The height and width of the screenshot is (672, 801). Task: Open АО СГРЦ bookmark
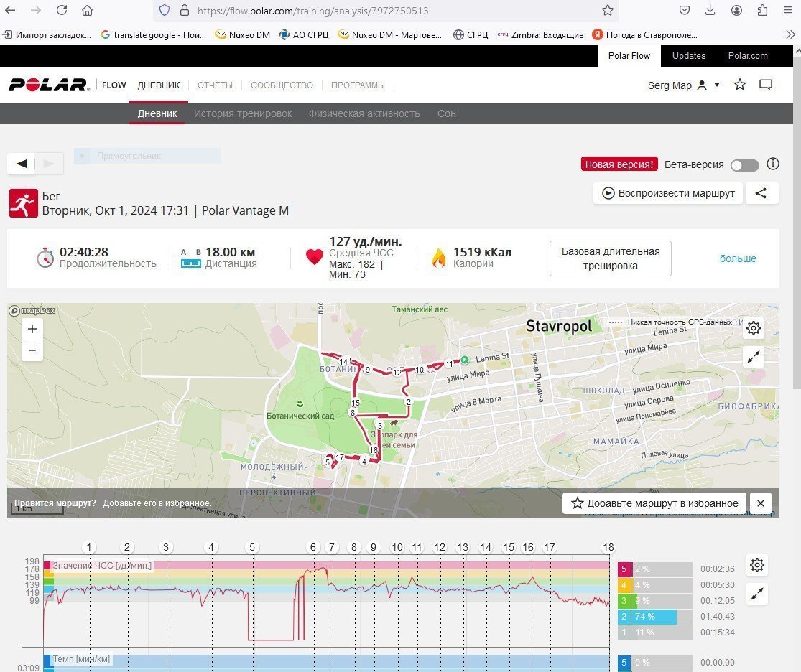304,34
